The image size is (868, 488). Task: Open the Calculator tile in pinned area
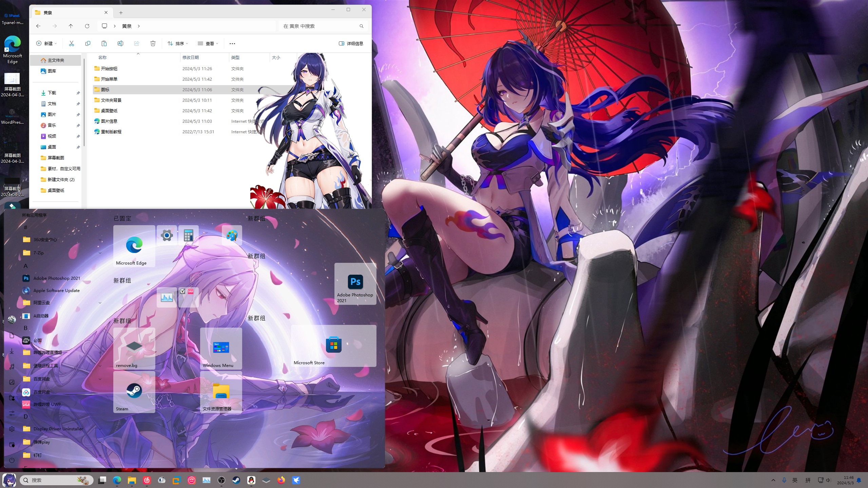(x=188, y=235)
